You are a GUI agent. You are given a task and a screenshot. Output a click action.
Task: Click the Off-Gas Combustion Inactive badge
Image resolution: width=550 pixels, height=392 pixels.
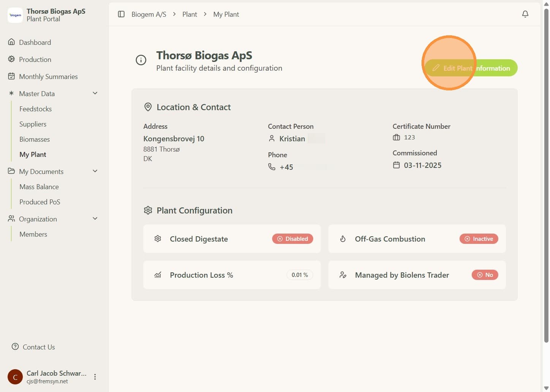click(x=479, y=239)
